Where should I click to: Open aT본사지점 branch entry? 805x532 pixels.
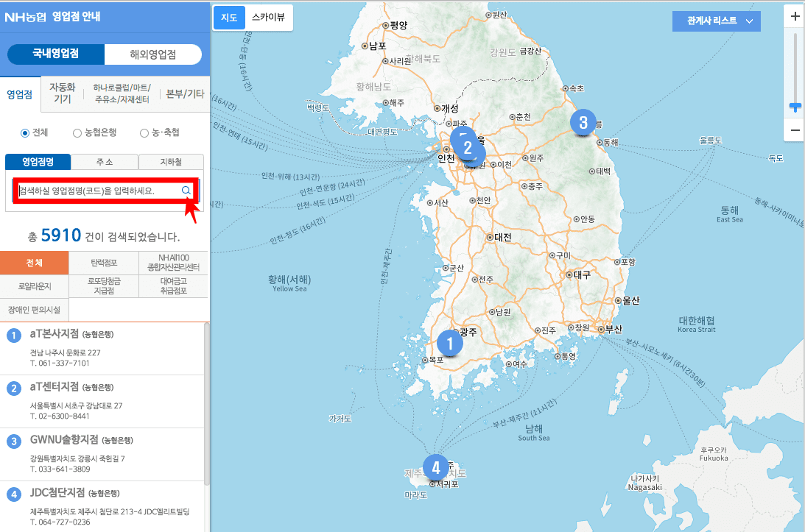pos(102,348)
